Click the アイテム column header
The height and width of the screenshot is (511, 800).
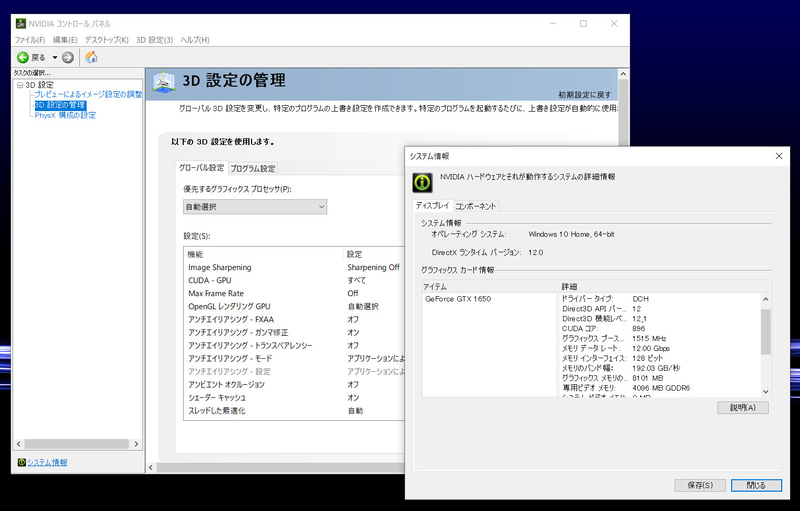(490, 286)
